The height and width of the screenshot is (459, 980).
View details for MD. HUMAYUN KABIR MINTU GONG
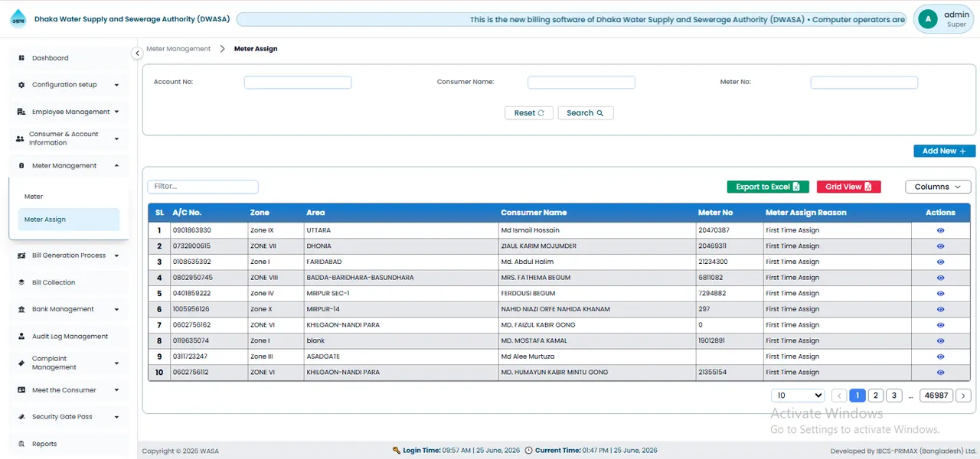coord(940,373)
